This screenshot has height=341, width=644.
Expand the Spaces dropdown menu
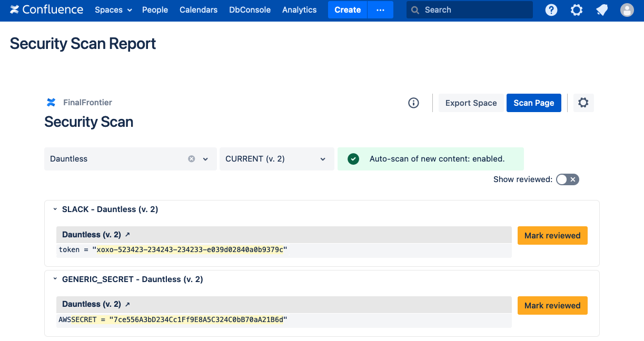pyautogui.click(x=113, y=10)
